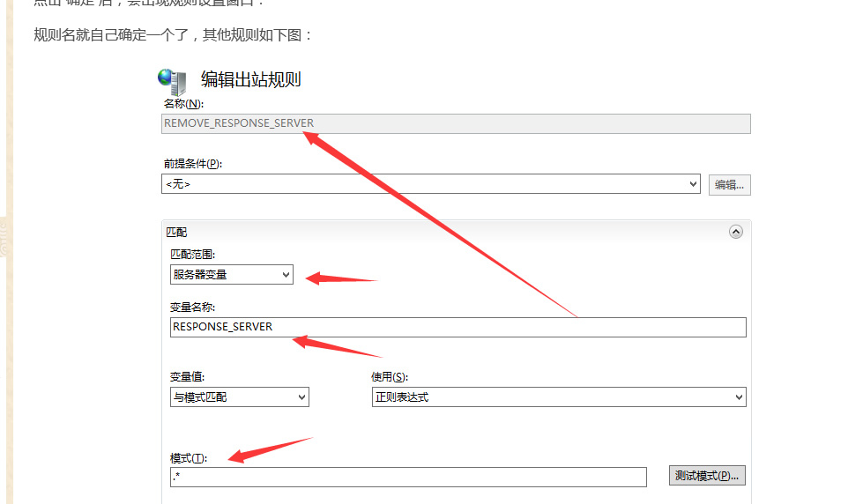Viewport: 863px width, 504px height.
Task: Click the globe server icon beside 编辑出站规则
Action: (x=172, y=81)
